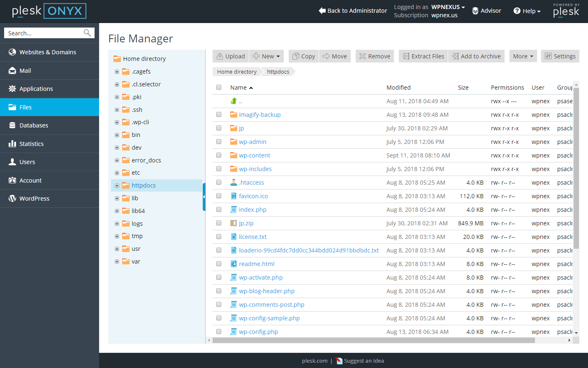Click the search magnifier icon
Viewport: 588px width, 368px height.
point(87,33)
